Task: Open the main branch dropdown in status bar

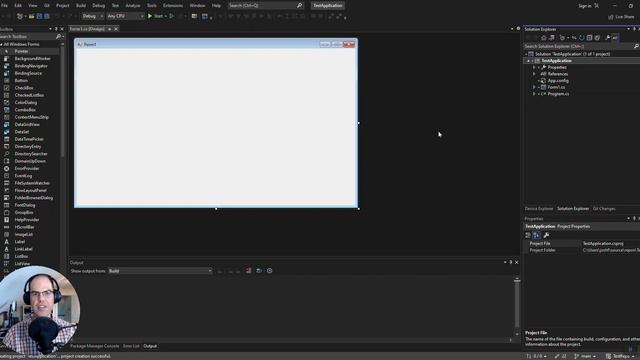Action: pos(585,356)
